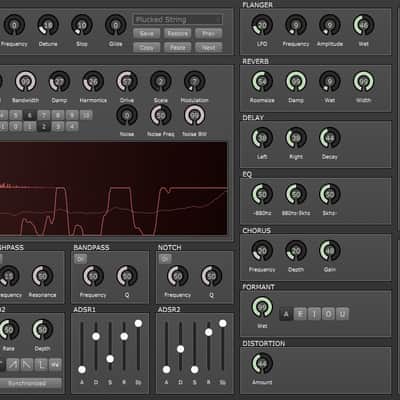The height and width of the screenshot is (400, 400).
Task: Select formant vowel E
Action: point(300,314)
